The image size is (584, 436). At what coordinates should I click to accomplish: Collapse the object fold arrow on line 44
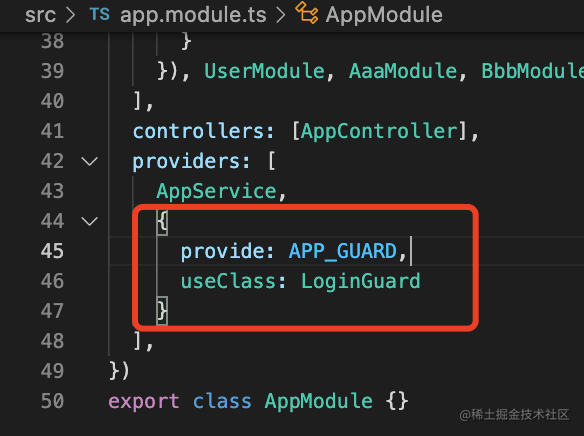click(x=89, y=221)
